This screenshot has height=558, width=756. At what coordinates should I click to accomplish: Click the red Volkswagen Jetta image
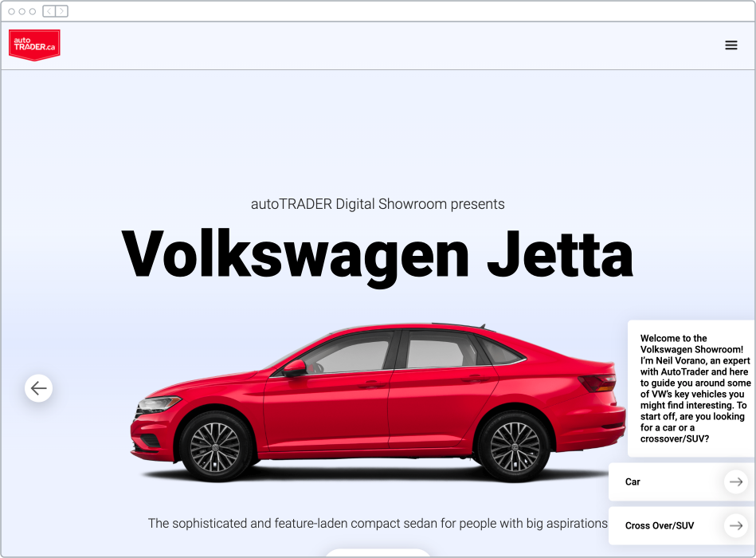(378, 403)
